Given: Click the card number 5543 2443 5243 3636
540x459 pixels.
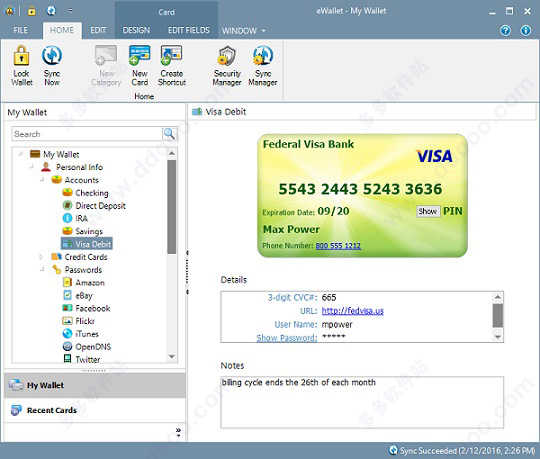Looking at the screenshot, I should pyautogui.click(x=360, y=189).
